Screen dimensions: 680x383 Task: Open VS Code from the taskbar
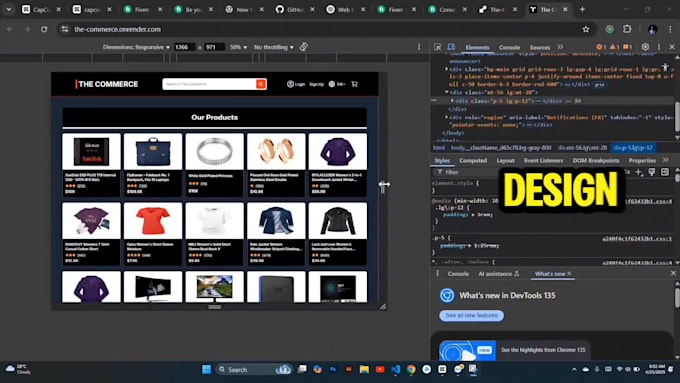click(396, 370)
